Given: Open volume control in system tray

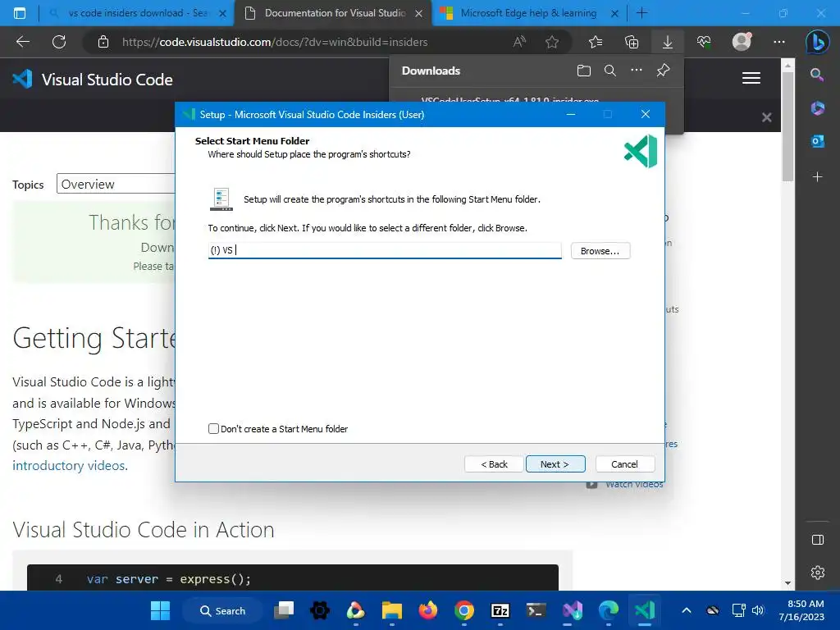Looking at the screenshot, I should pos(758,610).
